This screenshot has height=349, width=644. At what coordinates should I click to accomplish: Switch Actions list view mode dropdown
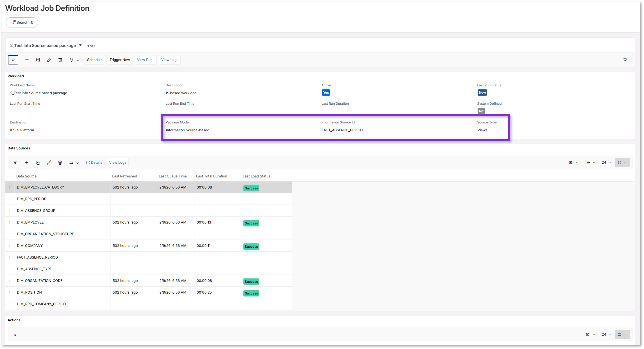[x=622, y=334]
